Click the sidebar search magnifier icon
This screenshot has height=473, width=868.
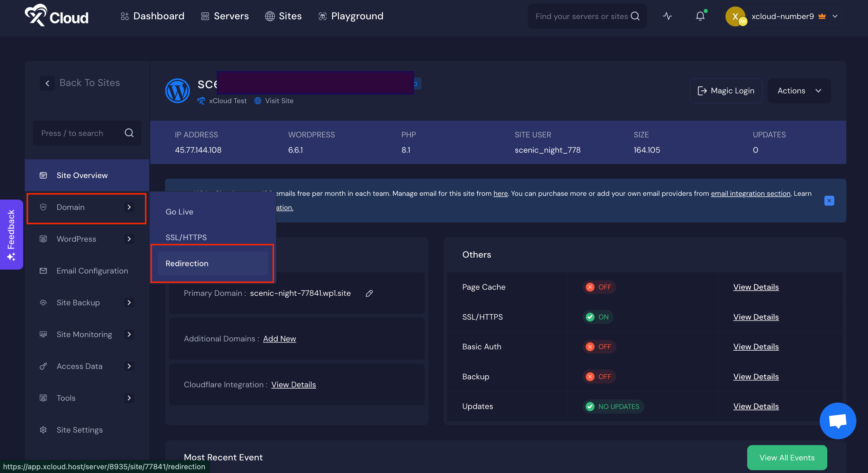click(129, 133)
